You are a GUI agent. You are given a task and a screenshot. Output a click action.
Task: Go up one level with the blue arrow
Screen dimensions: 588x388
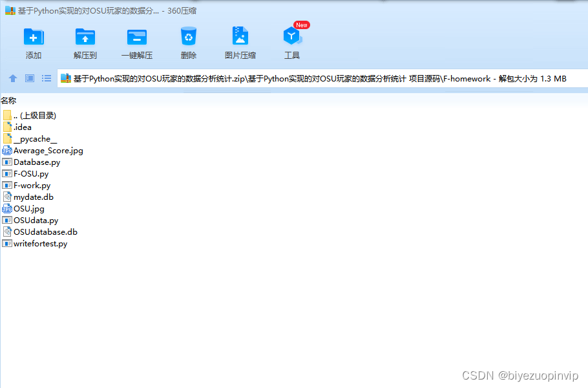pos(13,78)
